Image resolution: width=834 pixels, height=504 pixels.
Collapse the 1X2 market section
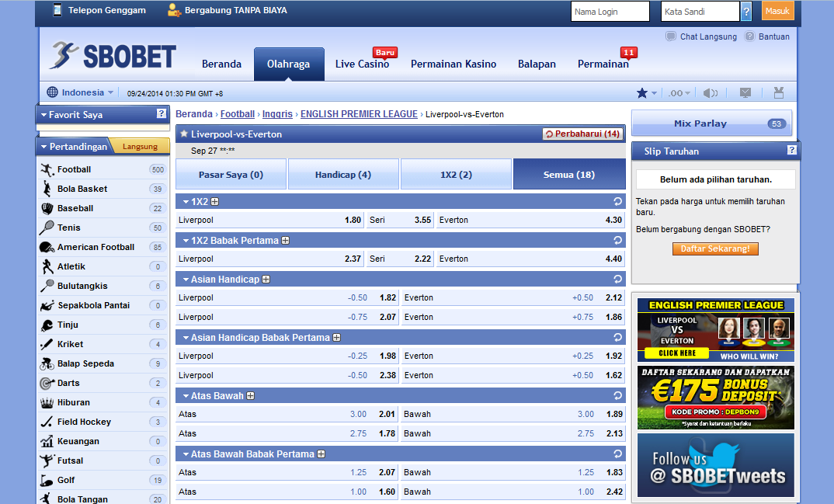(186, 202)
